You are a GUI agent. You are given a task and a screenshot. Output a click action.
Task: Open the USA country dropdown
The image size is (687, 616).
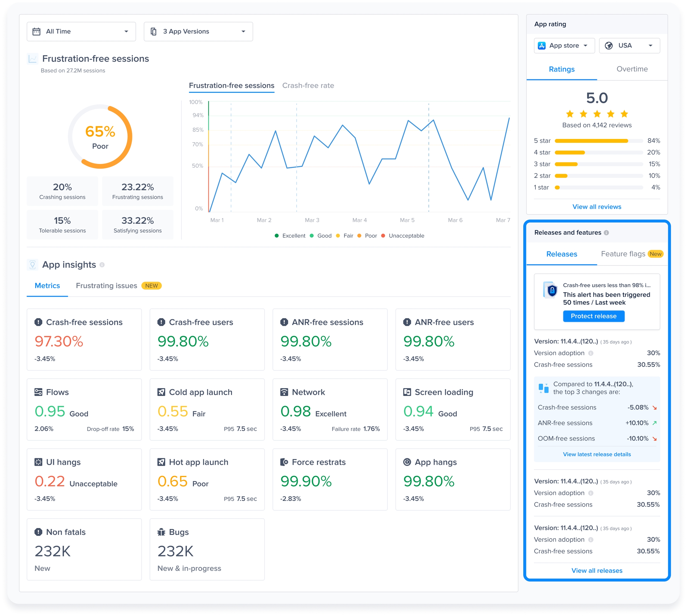point(629,46)
